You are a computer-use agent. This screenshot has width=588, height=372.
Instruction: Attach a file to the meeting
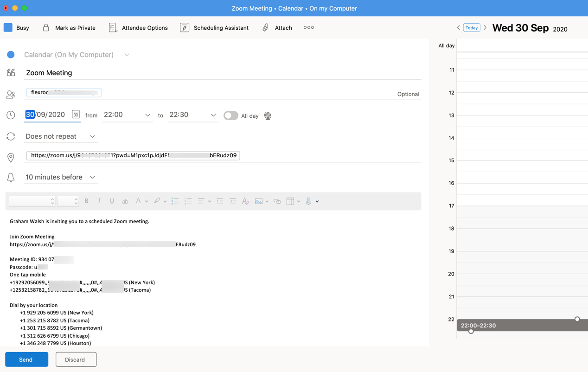click(277, 27)
